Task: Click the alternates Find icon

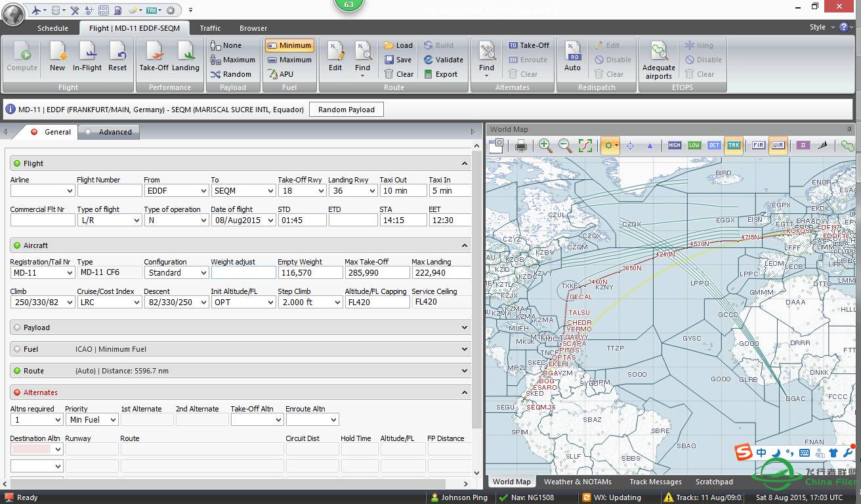Action: coord(486,59)
